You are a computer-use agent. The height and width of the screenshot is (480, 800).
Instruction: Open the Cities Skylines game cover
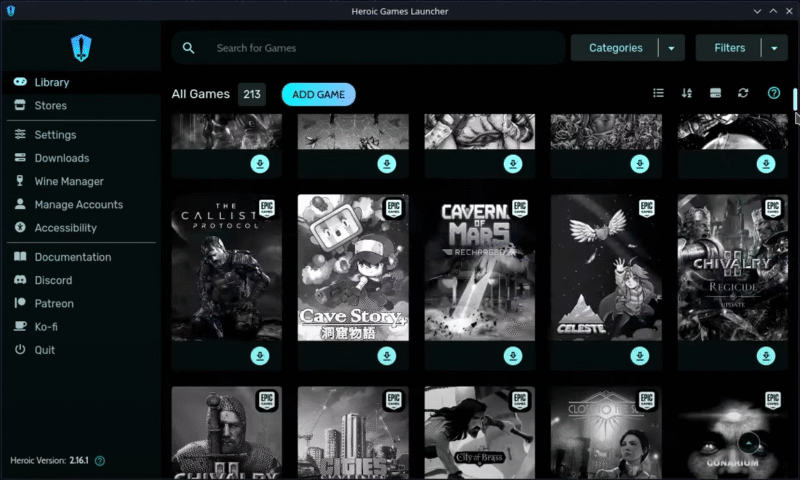353,433
